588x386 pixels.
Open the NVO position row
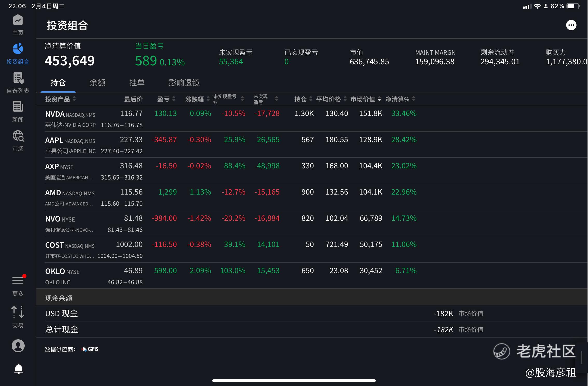[x=312, y=223]
